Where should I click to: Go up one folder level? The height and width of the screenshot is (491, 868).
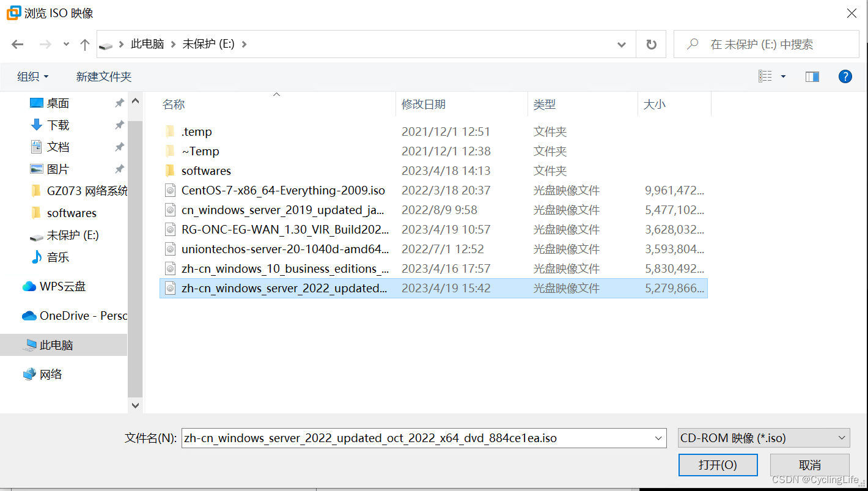tap(85, 45)
